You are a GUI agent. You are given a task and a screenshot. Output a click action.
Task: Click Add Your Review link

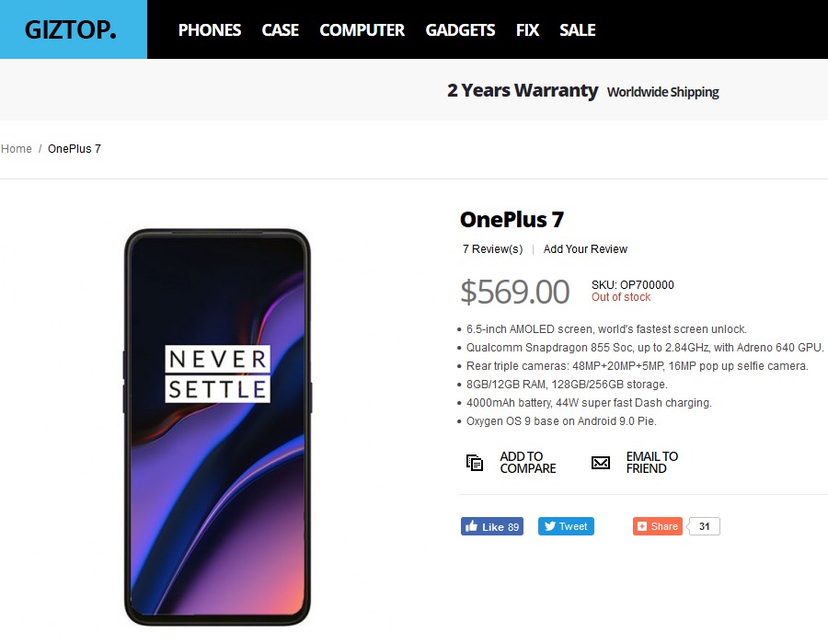point(585,249)
